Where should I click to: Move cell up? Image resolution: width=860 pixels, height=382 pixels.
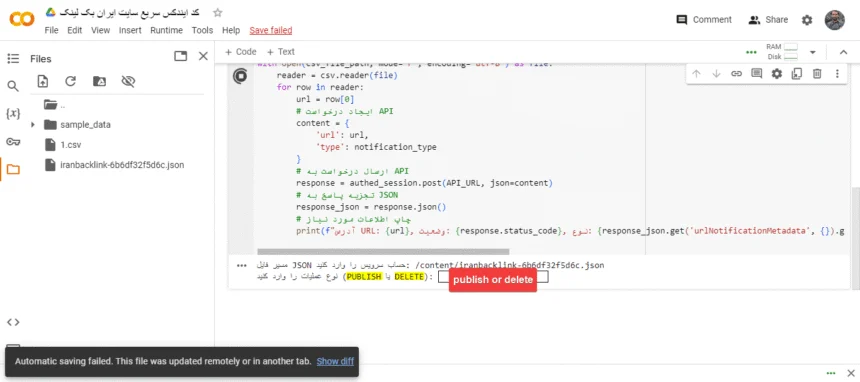(697, 74)
